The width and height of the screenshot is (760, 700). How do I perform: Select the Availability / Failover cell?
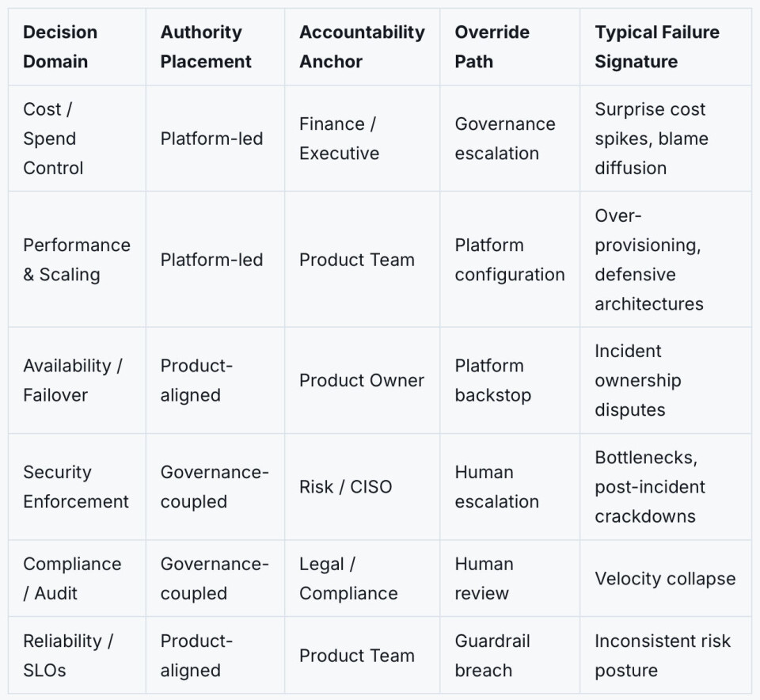[73, 381]
